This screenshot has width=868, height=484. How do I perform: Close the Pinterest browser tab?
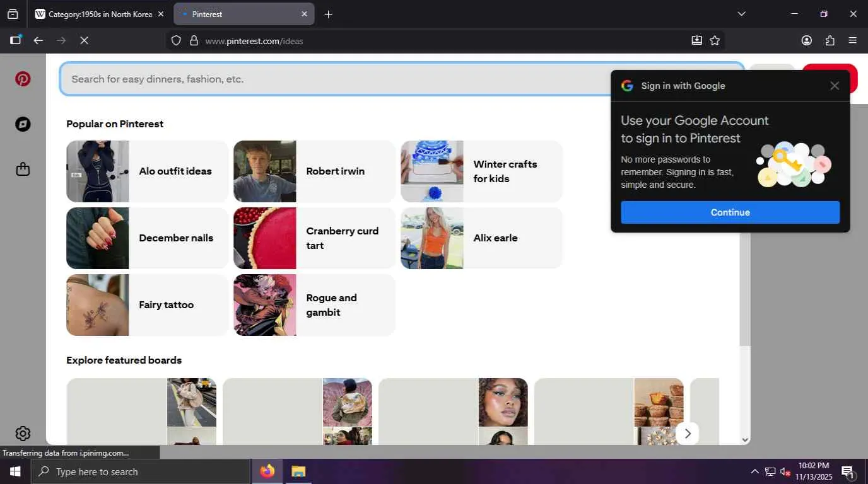pos(304,14)
